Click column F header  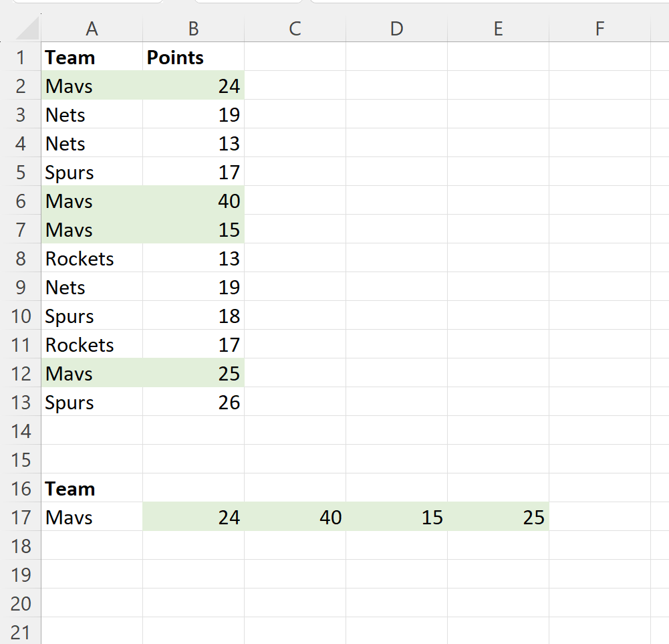[599, 28]
